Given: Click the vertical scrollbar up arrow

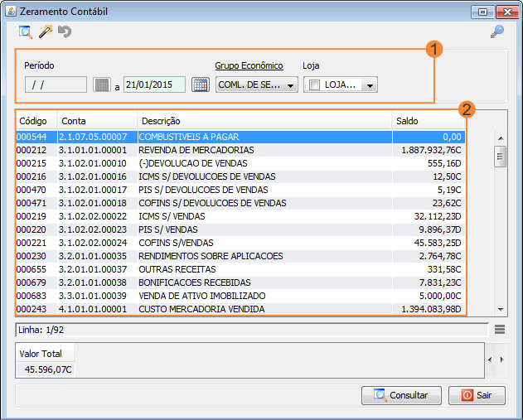Looking at the screenshot, I should [x=501, y=138].
